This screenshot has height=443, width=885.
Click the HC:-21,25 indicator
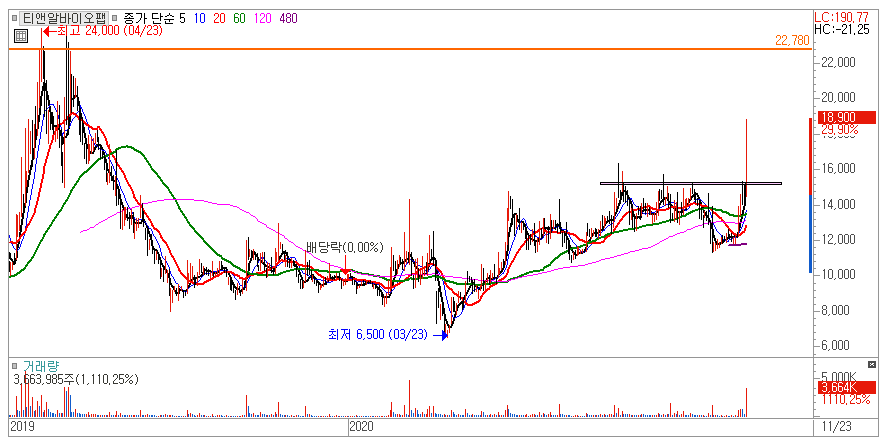tap(842, 29)
